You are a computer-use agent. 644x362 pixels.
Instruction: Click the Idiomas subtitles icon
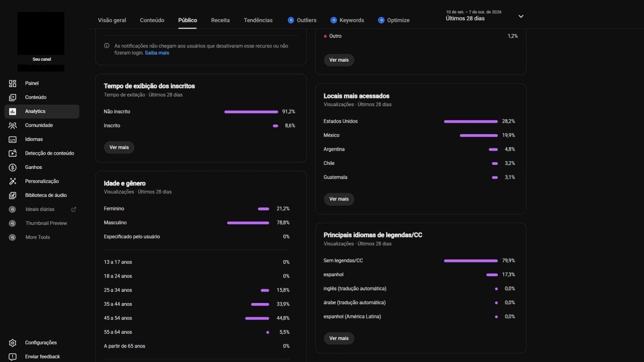(13, 139)
